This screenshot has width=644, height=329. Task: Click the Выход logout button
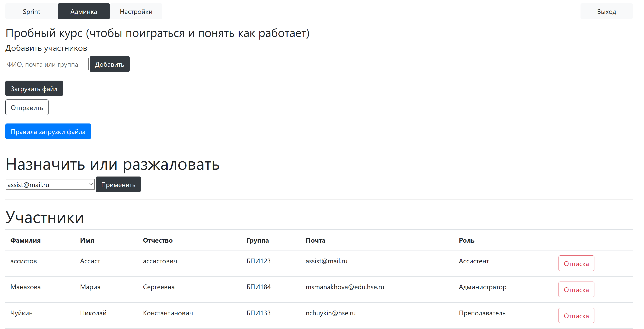pyautogui.click(x=606, y=11)
